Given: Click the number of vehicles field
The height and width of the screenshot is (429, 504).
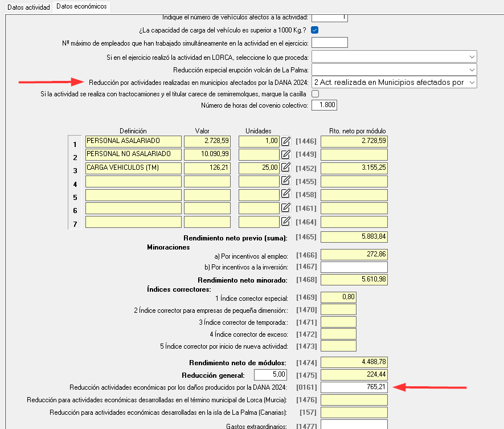Looking at the screenshot, I should point(330,18).
